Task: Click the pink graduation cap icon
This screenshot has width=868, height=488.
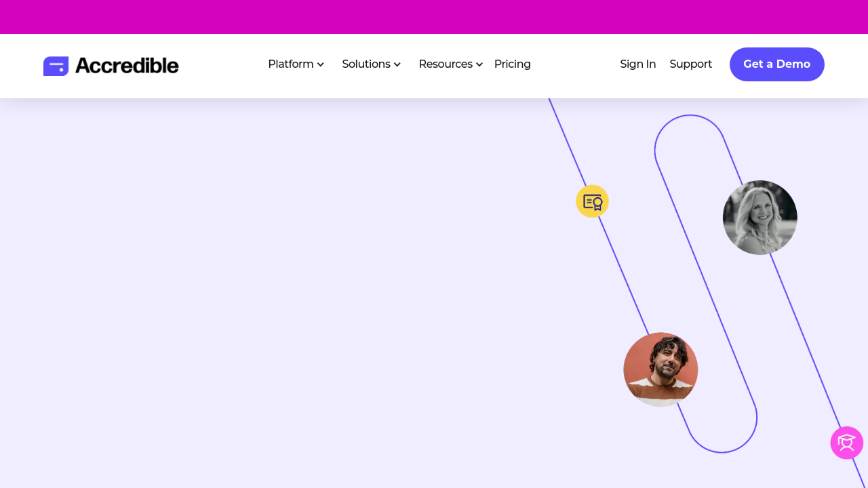Action: [846, 443]
